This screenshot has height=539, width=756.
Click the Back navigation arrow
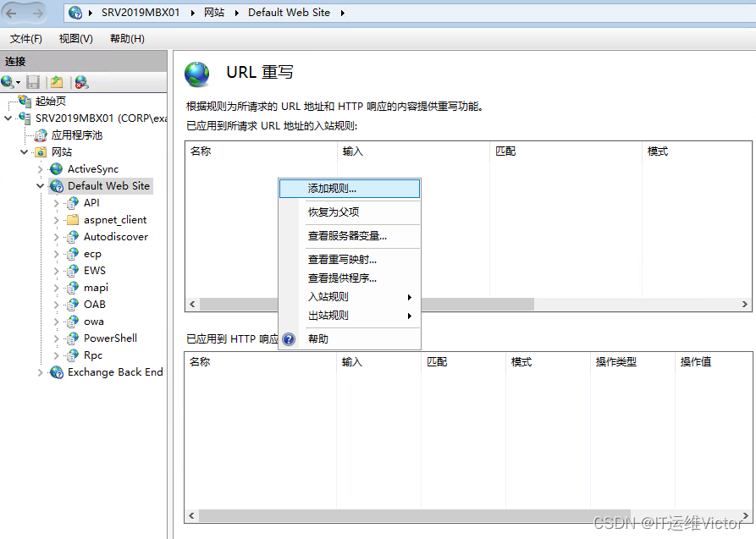12,13
